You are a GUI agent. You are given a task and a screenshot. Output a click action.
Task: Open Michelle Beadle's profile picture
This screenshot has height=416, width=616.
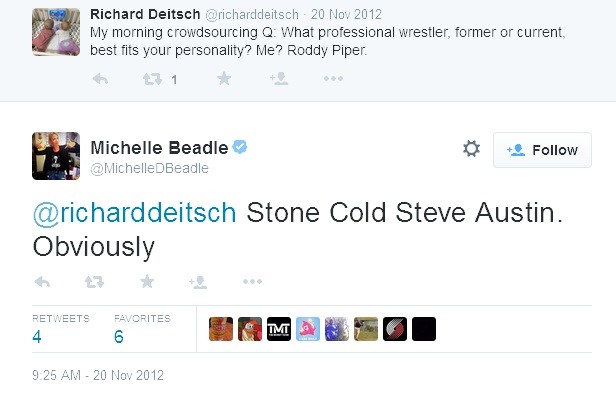pyautogui.click(x=56, y=156)
